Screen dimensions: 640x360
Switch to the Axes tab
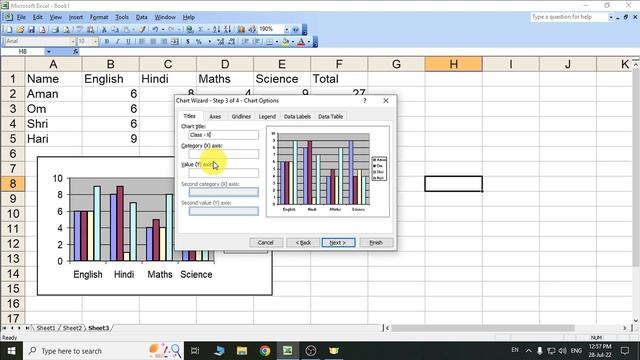(x=215, y=116)
